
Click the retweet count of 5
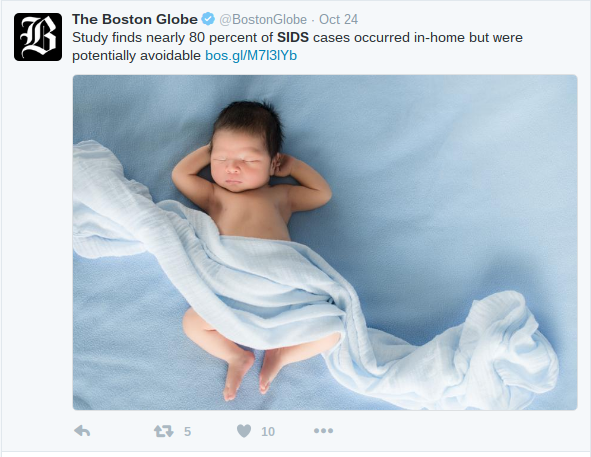click(x=187, y=431)
